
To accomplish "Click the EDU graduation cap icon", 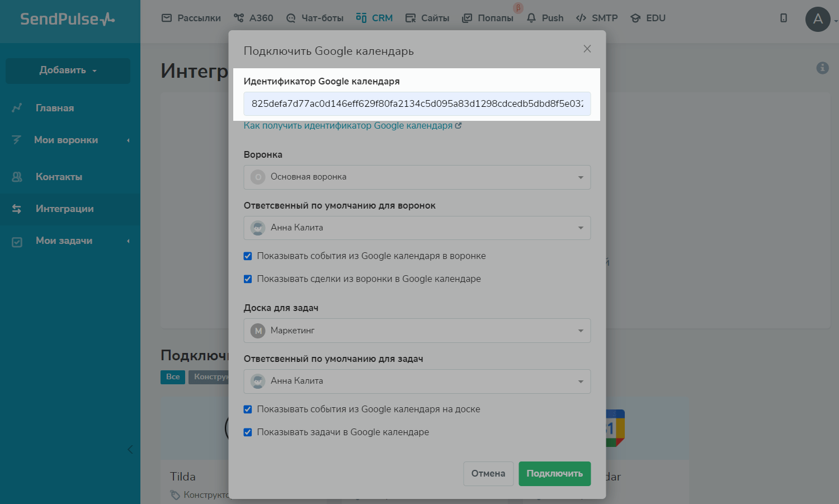I will pos(635,18).
